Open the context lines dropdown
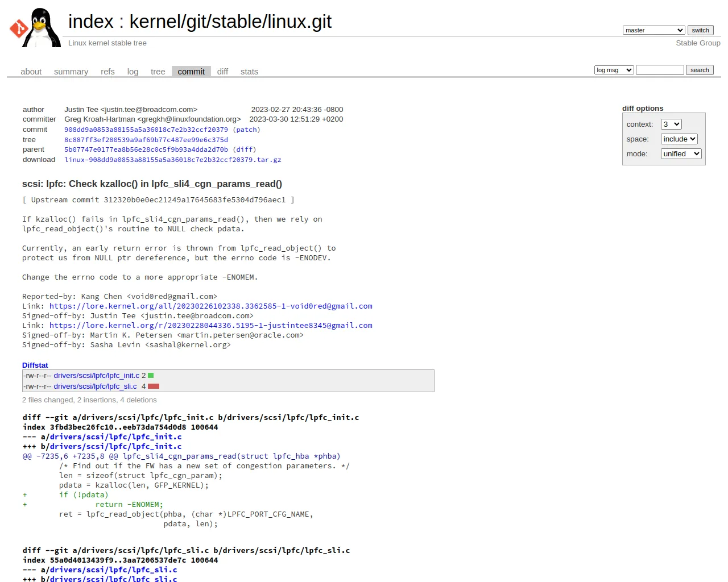Viewport: 728px width, 582px height. point(671,124)
